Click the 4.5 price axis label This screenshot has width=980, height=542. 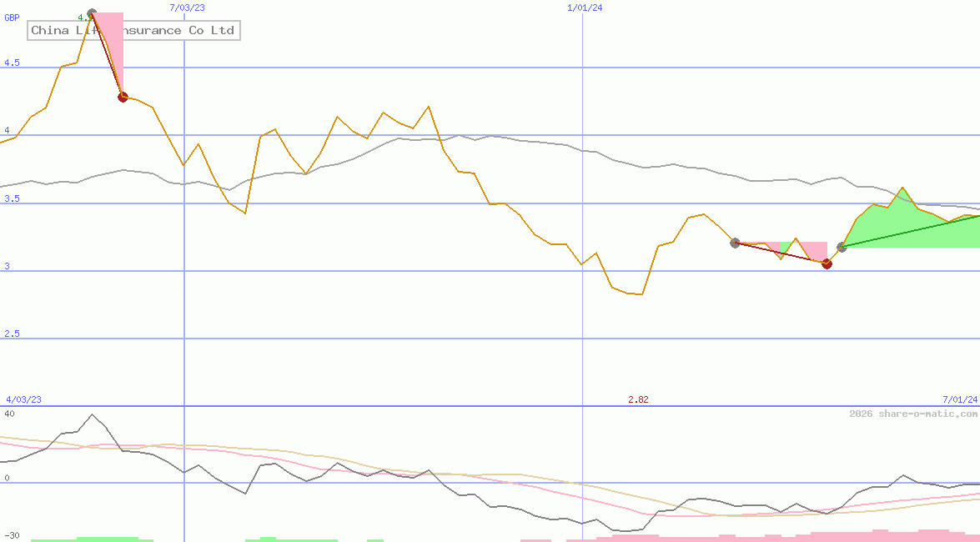[12, 63]
